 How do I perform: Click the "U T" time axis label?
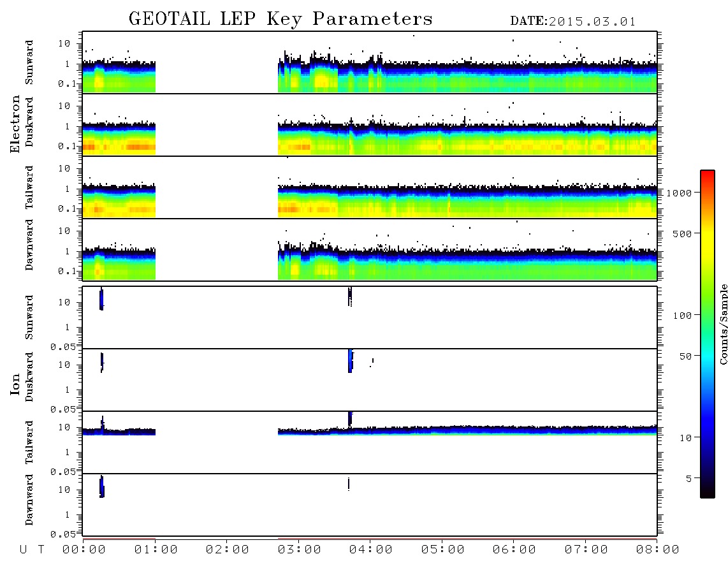33,550
